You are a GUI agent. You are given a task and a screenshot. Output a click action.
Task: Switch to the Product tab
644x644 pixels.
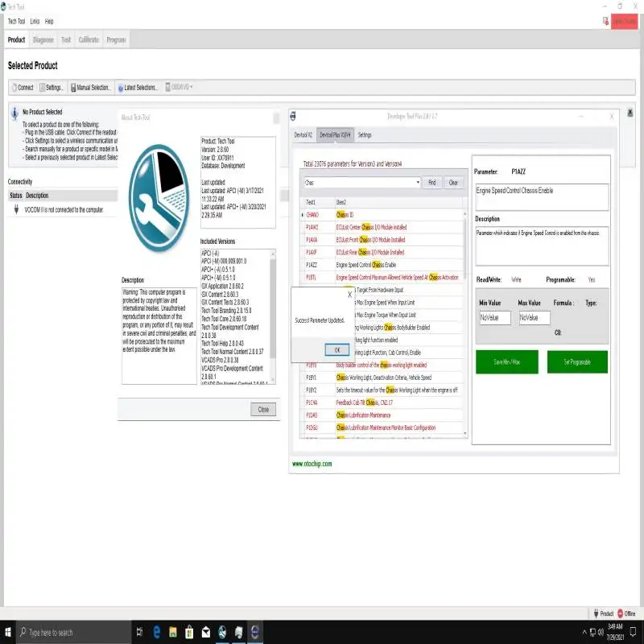(16, 39)
